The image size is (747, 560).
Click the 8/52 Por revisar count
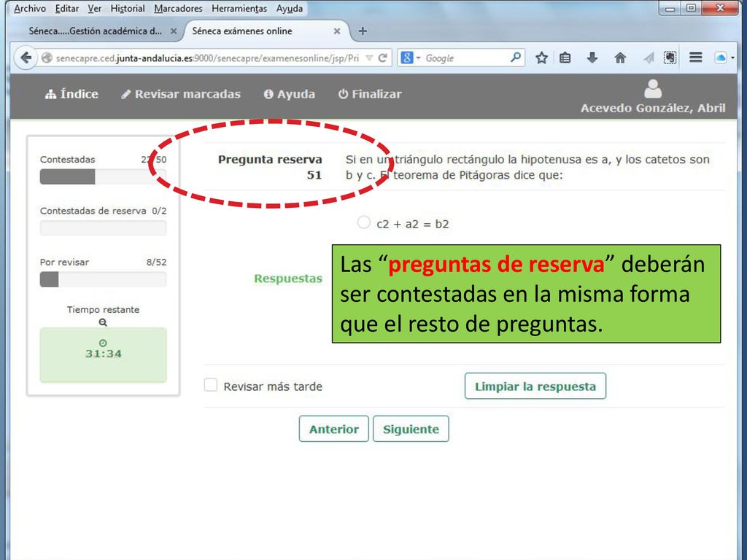[x=156, y=262]
